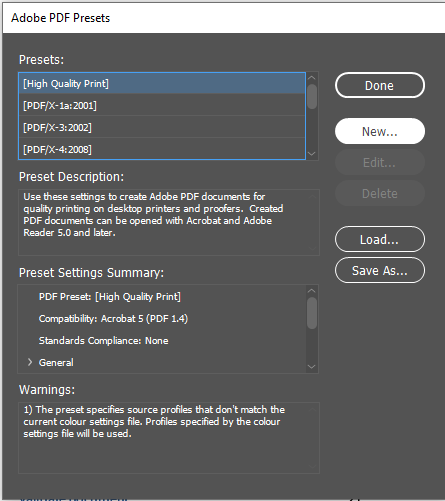Click the Preset Description text area
Screen dimensions: 445x501
pos(169,222)
